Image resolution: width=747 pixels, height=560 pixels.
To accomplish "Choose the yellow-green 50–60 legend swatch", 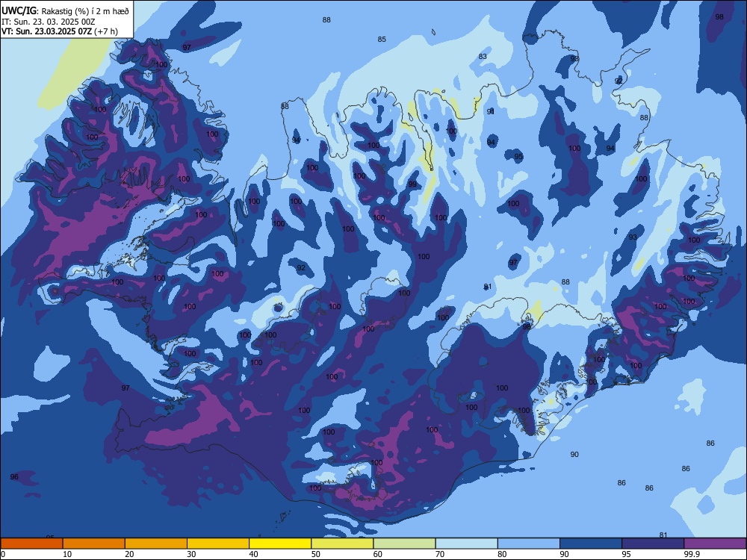I will click(342, 544).
